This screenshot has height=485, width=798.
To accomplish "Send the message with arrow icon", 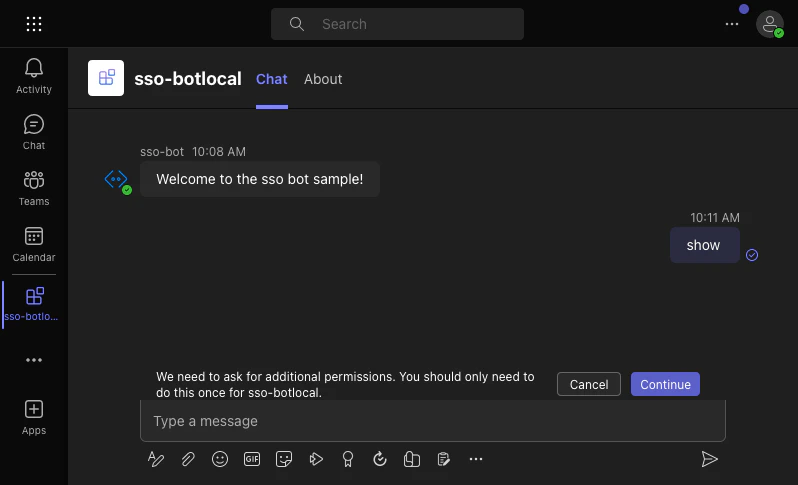I will 709,459.
